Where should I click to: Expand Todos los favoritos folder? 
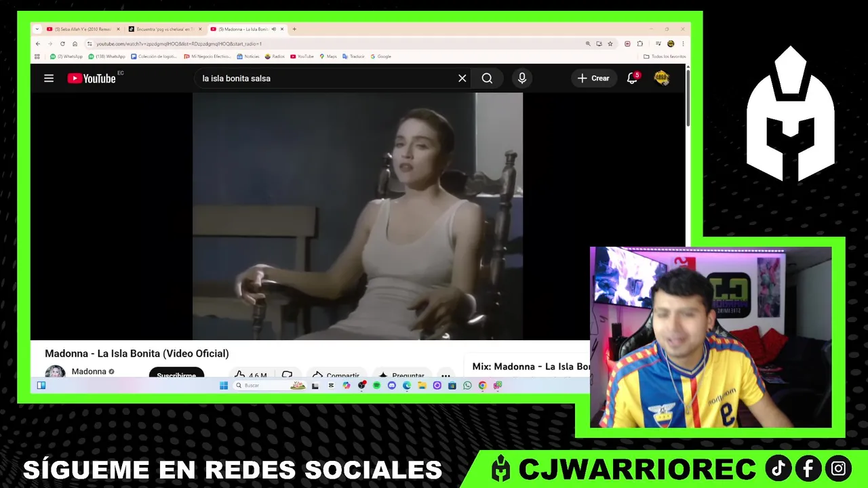(665, 56)
